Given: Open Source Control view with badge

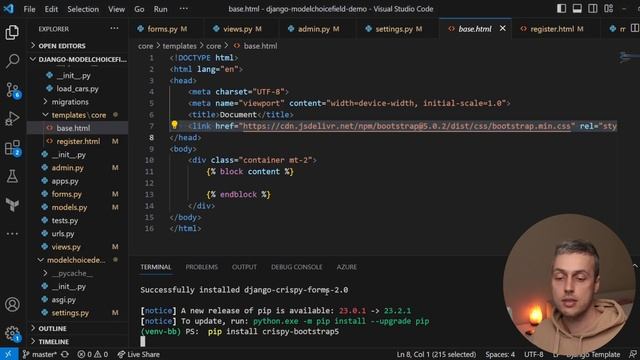Looking at the screenshot, I should [12, 90].
